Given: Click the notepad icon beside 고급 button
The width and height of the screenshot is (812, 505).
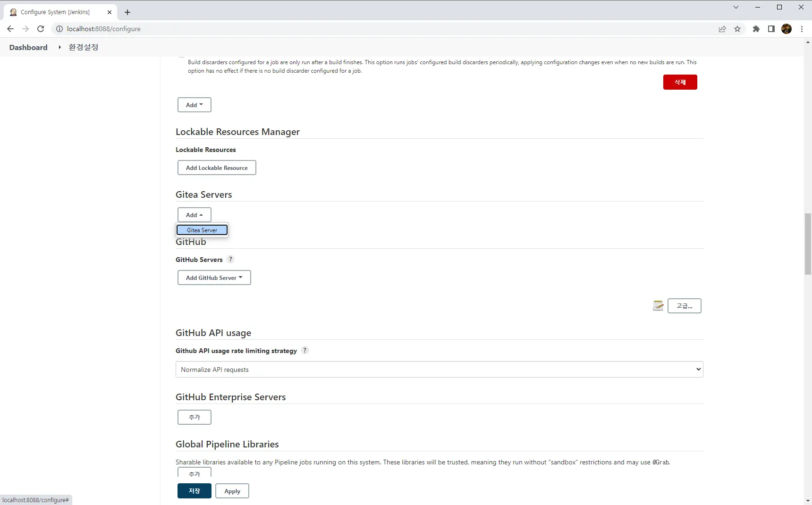Looking at the screenshot, I should (658, 306).
